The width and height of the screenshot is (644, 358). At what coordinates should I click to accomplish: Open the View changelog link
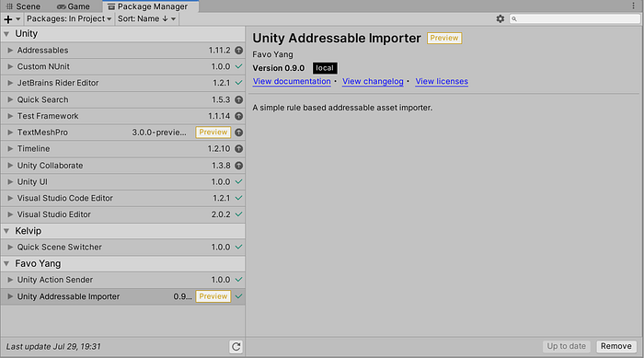373,81
